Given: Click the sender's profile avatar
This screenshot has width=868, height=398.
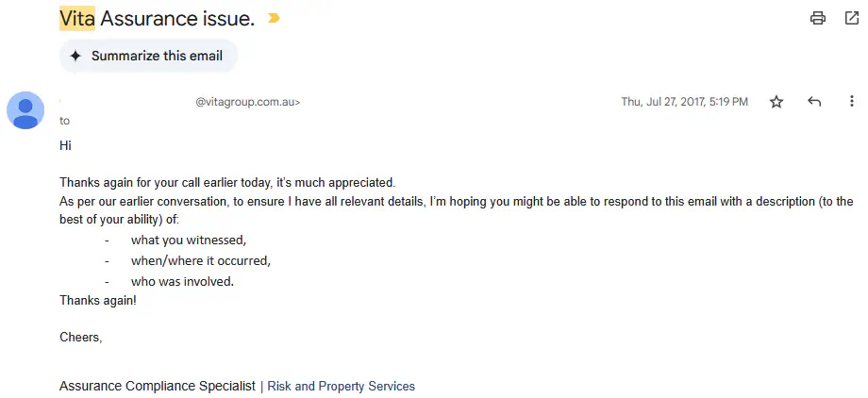Looking at the screenshot, I should pyautogui.click(x=25, y=110).
